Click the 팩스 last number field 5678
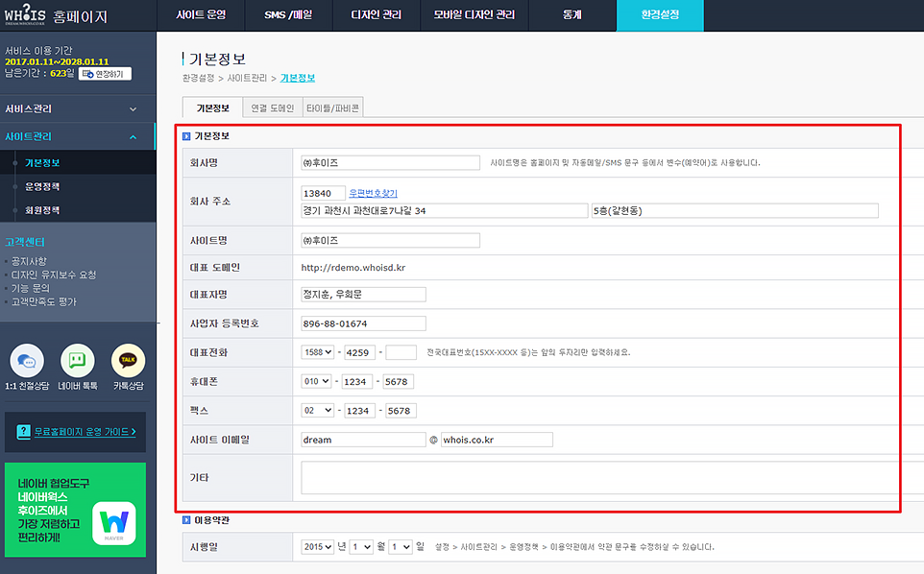Image resolution: width=924 pixels, height=574 pixels. 401,410
